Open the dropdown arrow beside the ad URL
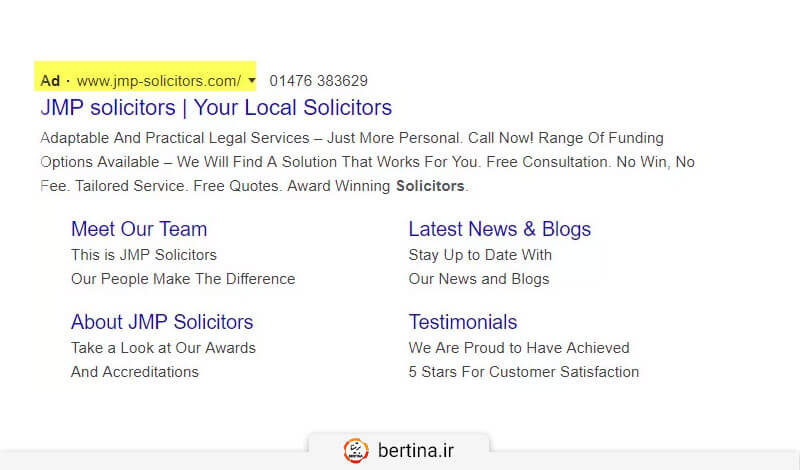800x470 pixels. tap(252, 80)
